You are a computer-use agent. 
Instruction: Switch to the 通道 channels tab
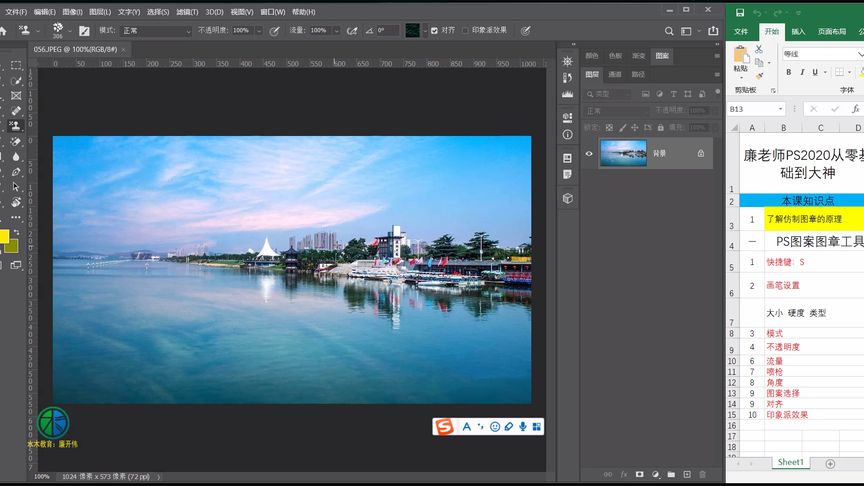[615, 74]
